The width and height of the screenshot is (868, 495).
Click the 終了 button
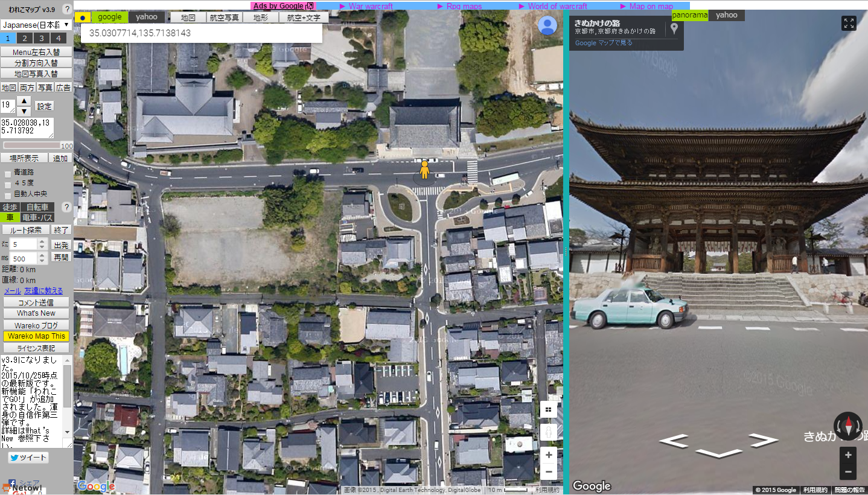point(61,230)
